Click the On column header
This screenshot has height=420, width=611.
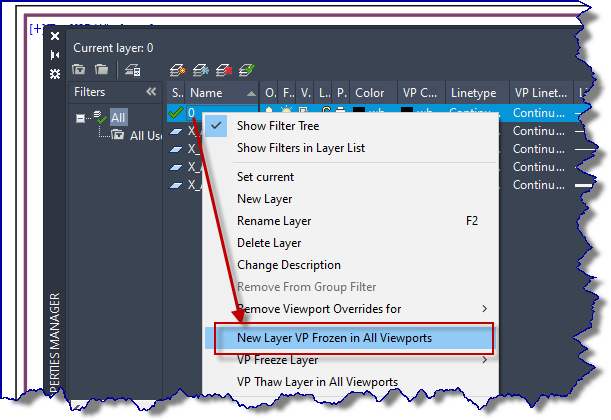[270, 93]
